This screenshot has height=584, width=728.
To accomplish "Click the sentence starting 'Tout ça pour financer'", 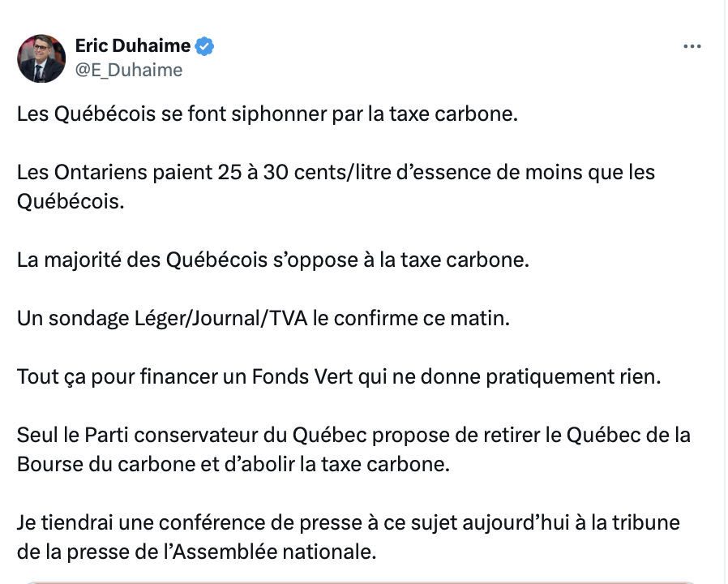I will click(x=339, y=377).
